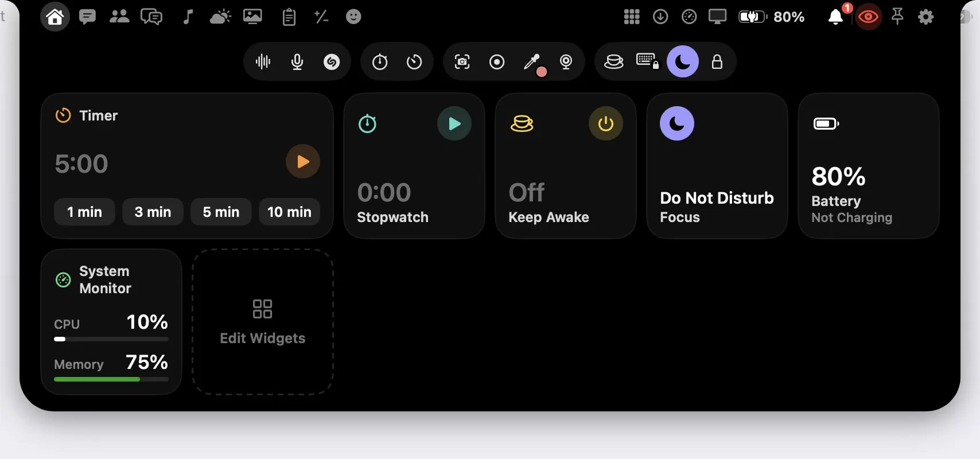This screenshot has height=459, width=980.
Task: Open the plus-minus calculator tab
Action: tap(321, 17)
